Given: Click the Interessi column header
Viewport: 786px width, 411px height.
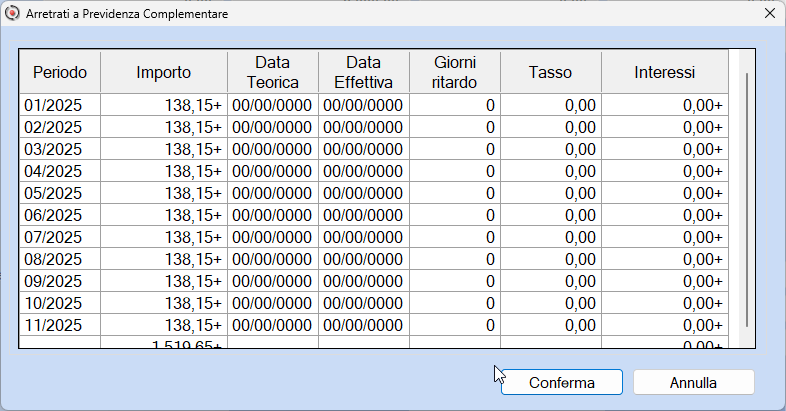Looking at the screenshot, I should [x=665, y=72].
